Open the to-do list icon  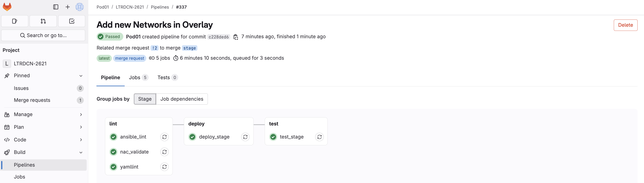(x=72, y=21)
